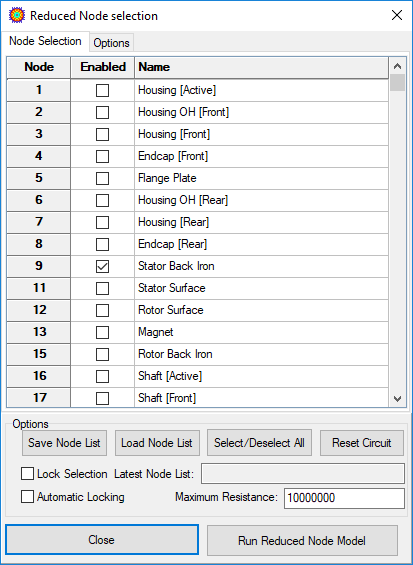This screenshot has height=565, width=413.
Task: Run the Reduced Node Model
Action: [x=302, y=540]
